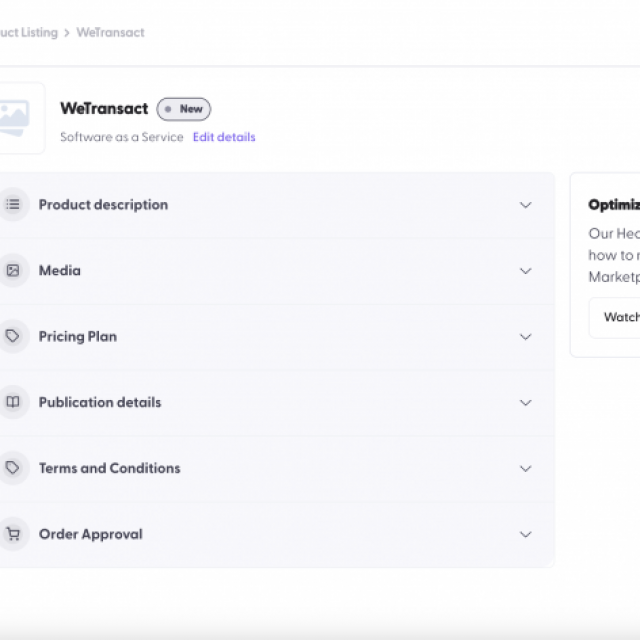640x640 pixels.
Task: Expand the Publication details chevron
Action: pos(526,402)
